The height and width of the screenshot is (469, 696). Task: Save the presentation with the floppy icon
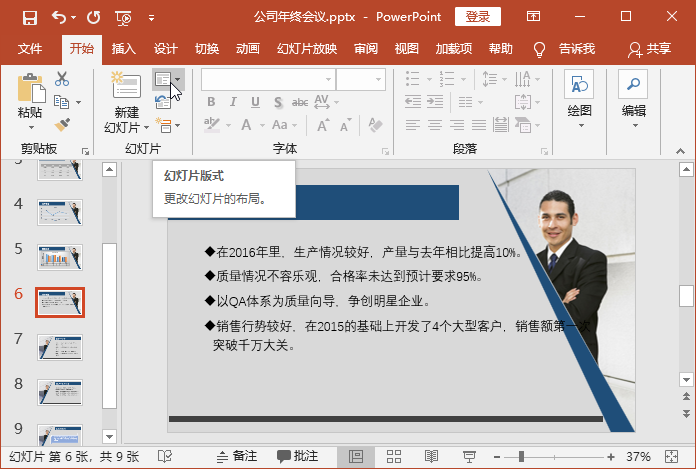coord(30,18)
